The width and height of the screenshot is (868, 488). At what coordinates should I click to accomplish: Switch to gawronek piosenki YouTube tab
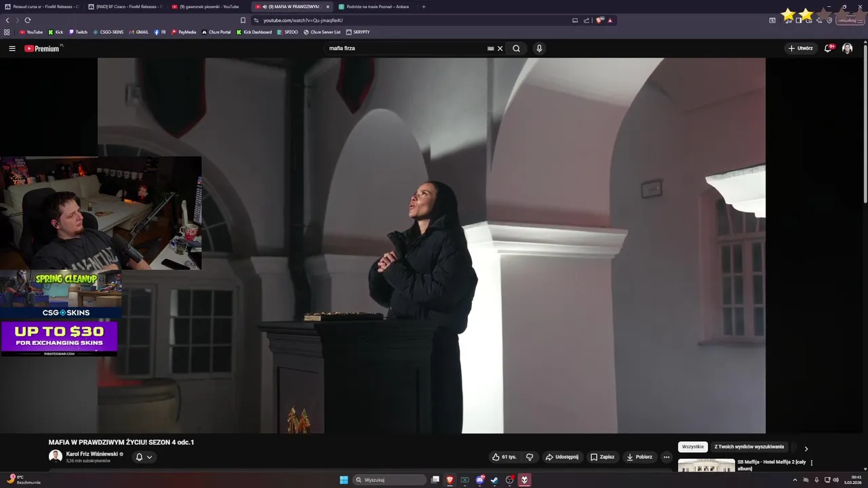click(208, 7)
